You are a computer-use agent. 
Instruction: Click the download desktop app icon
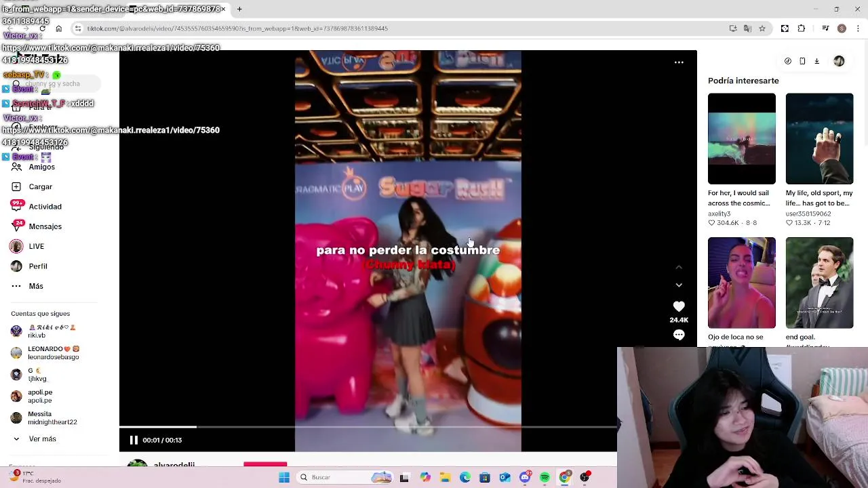[816, 61]
